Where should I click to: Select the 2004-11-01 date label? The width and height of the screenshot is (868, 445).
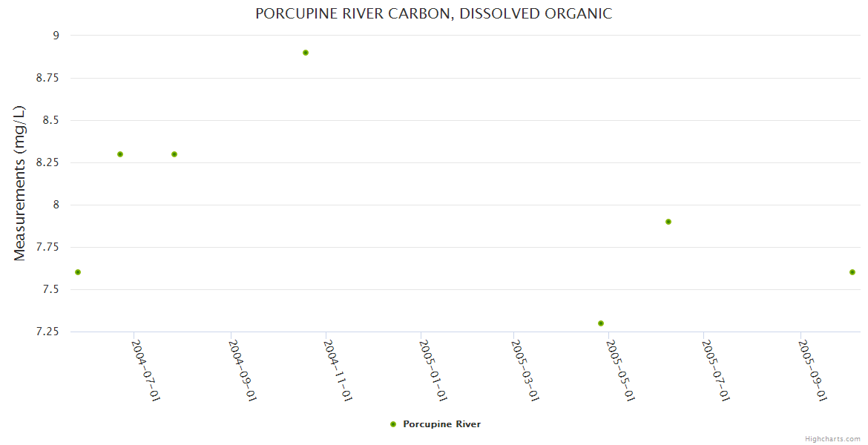(x=338, y=370)
